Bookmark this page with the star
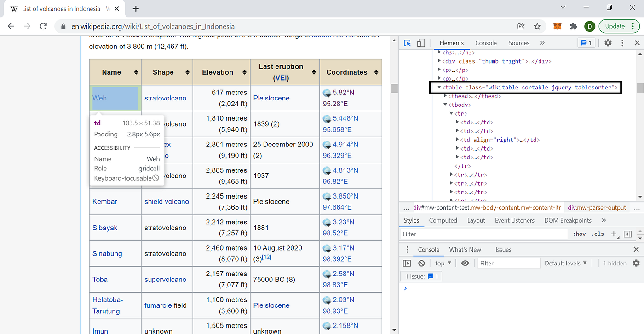The width and height of the screenshot is (644, 334). pos(537,26)
